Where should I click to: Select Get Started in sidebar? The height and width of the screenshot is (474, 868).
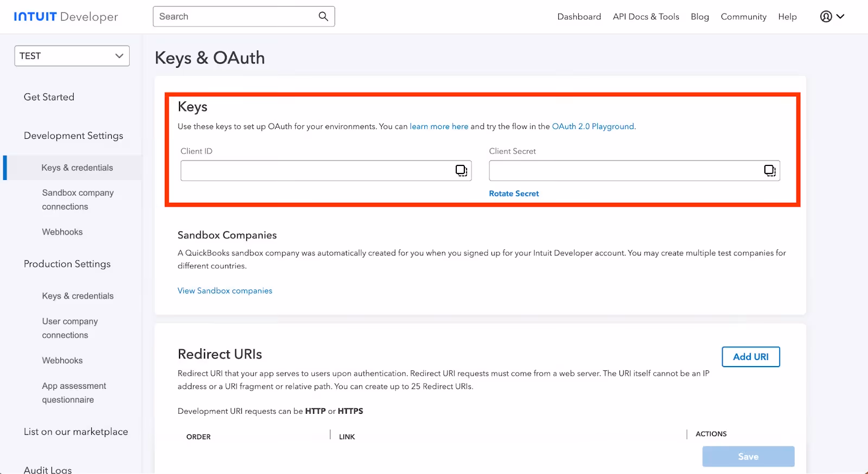pyautogui.click(x=49, y=97)
